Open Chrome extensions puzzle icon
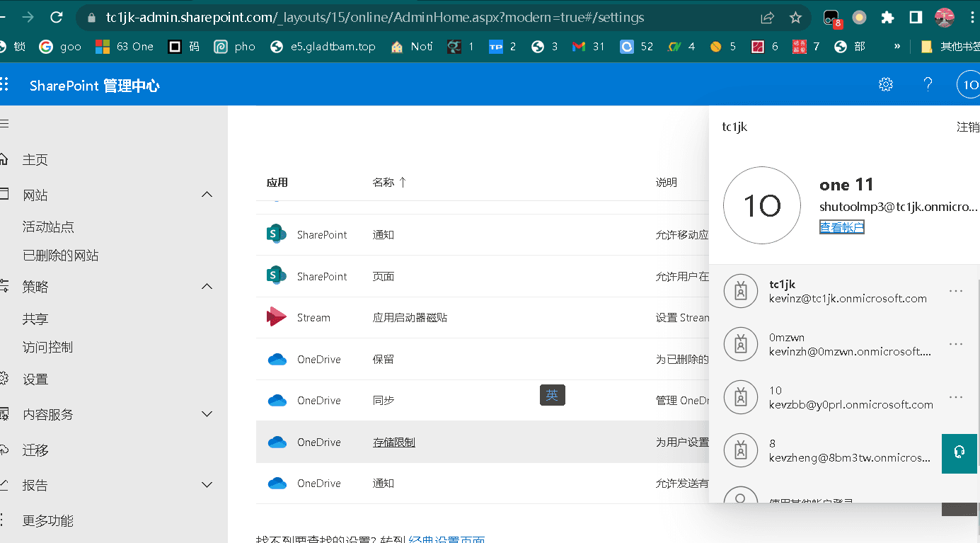 click(887, 18)
